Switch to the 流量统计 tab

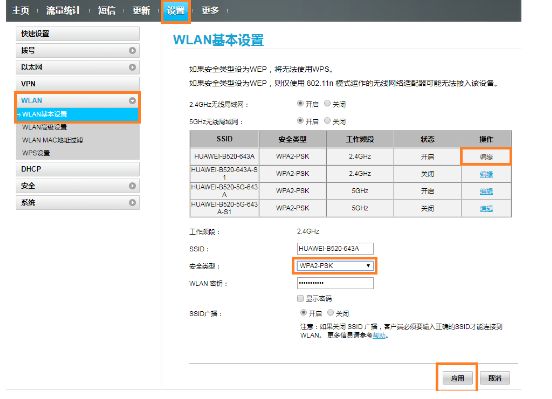63,11
